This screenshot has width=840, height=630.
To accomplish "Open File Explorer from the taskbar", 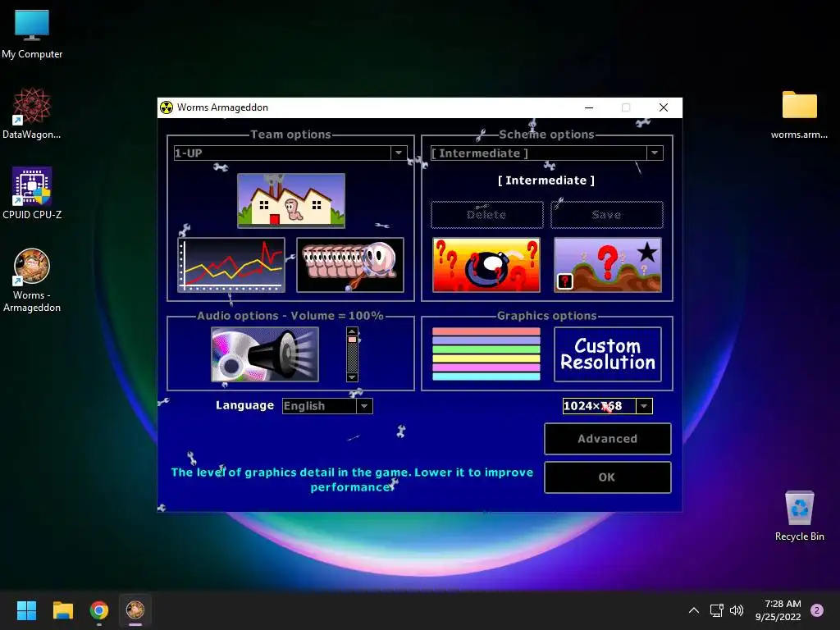I will tap(62, 610).
